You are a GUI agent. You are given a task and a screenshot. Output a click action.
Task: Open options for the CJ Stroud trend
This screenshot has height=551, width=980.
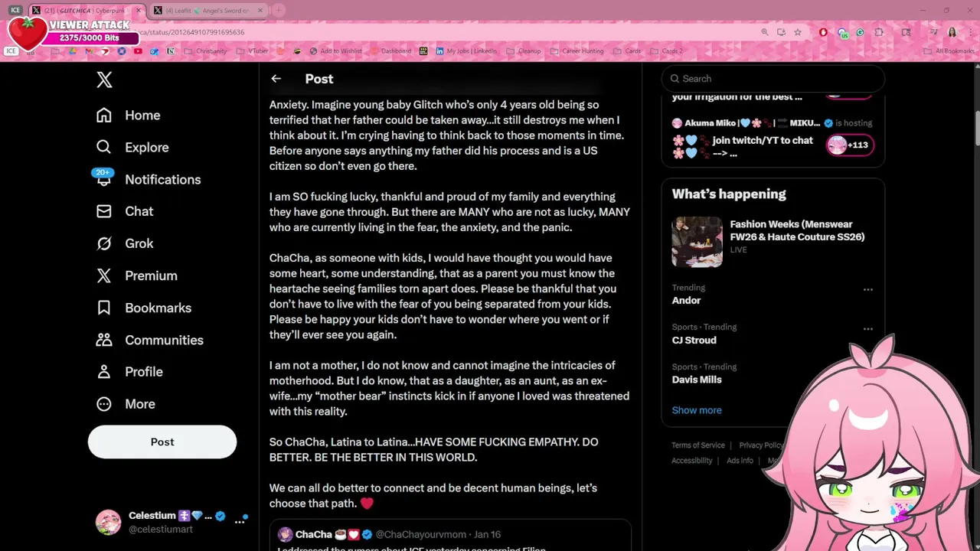click(868, 329)
